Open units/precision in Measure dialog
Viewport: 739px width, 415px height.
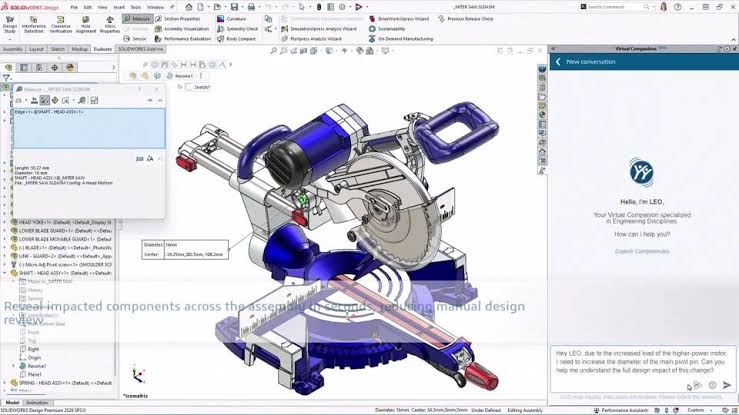pyautogui.click(x=34, y=100)
